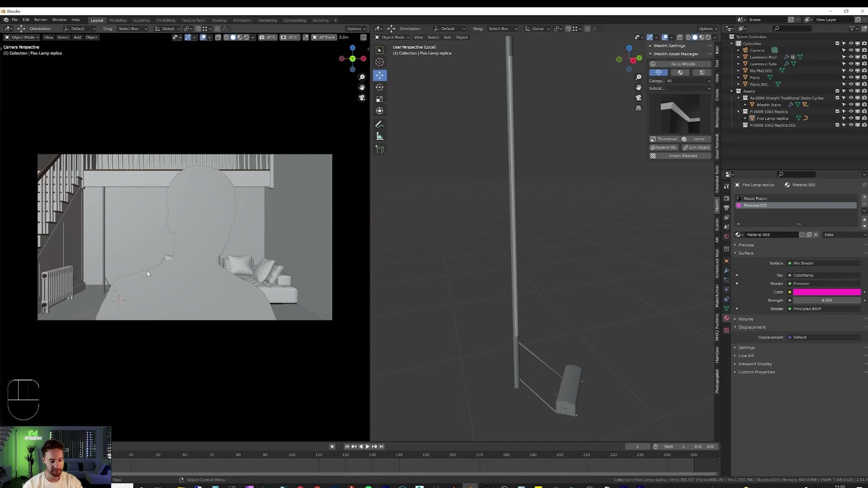The width and height of the screenshot is (868, 488).
Task: Open the Edit menu
Action: click(26, 20)
